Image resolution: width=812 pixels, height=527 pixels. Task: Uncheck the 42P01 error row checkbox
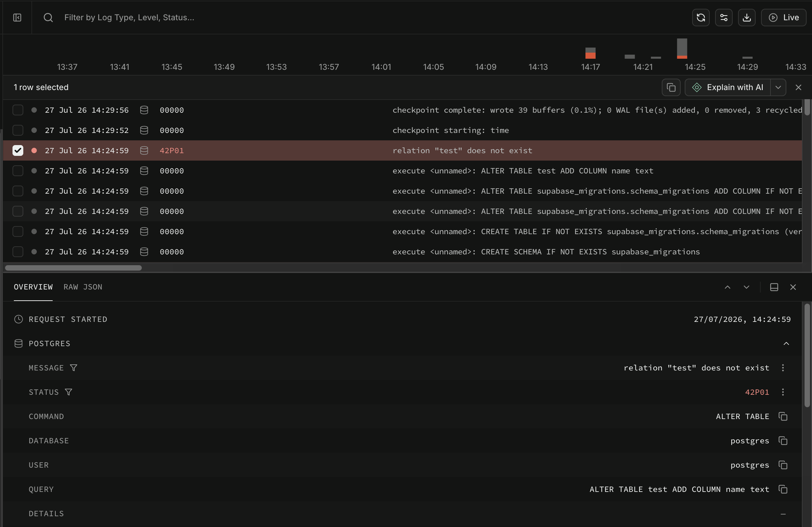(18, 150)
